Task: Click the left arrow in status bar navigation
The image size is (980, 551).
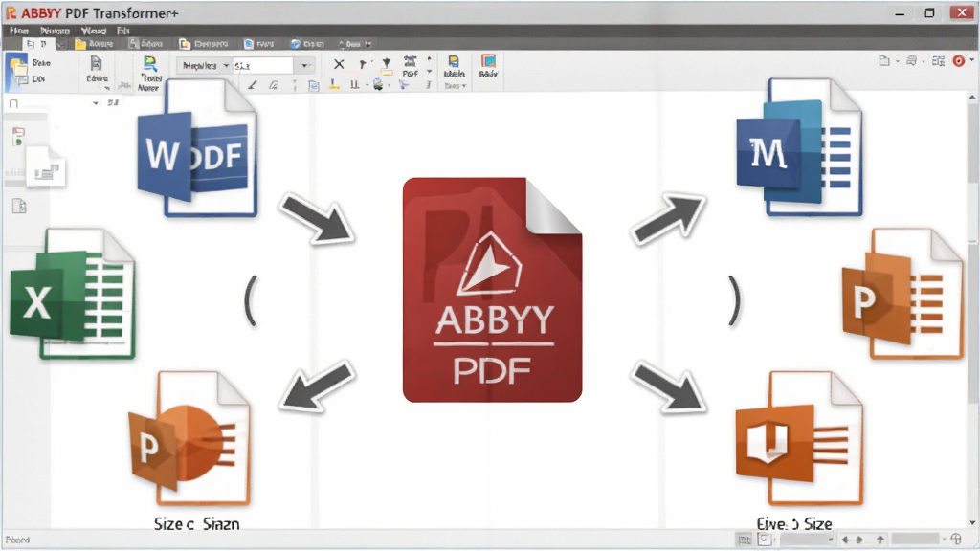Action: coord(846,540)
